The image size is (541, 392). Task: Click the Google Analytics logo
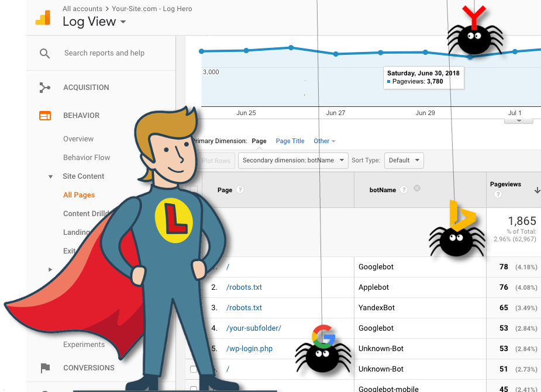tap(43, 18)
